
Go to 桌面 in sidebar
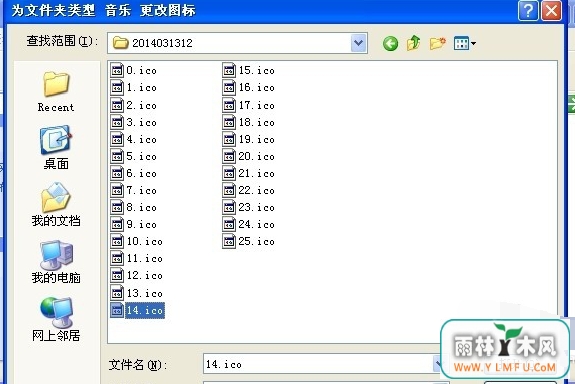click(56, 148)
